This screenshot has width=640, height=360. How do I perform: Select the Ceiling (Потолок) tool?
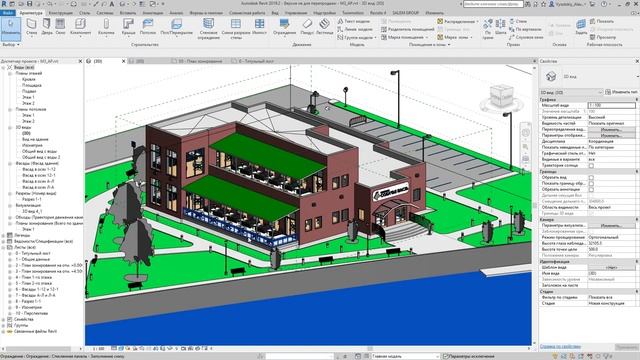[x=148, y=27]
